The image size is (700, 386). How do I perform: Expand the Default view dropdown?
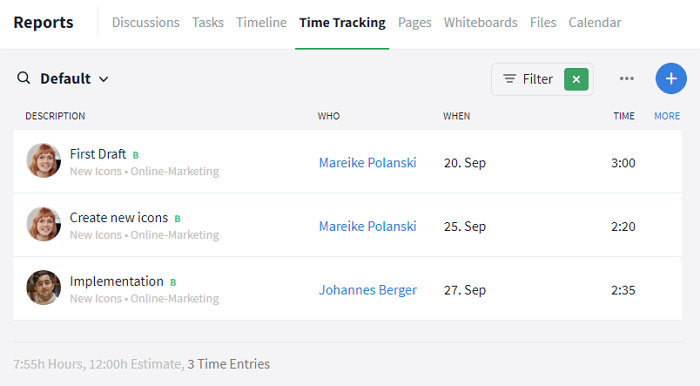tap(74, 79)
